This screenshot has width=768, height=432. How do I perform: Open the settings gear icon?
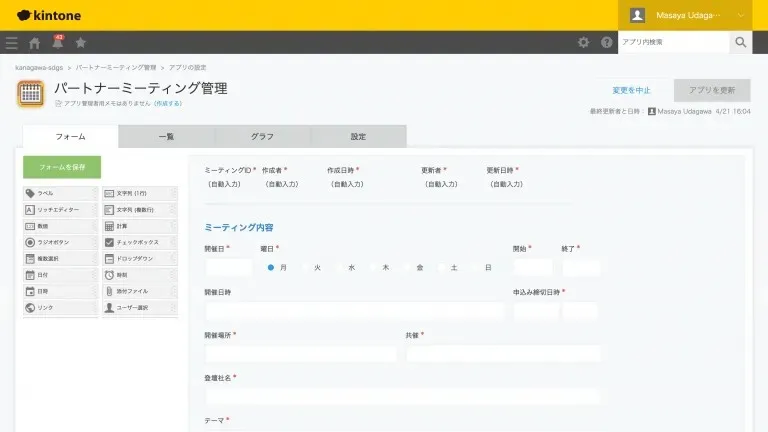(x=584, y=43)
